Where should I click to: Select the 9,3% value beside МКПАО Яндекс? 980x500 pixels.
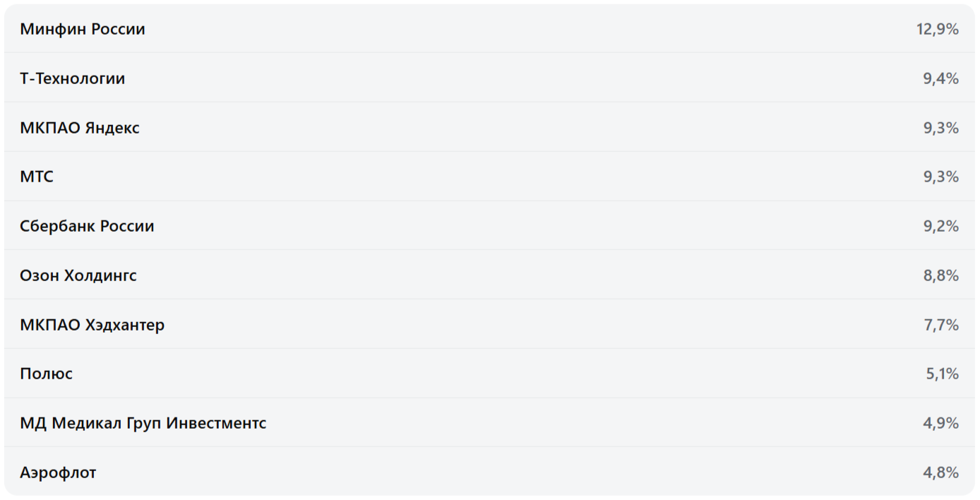940,128
